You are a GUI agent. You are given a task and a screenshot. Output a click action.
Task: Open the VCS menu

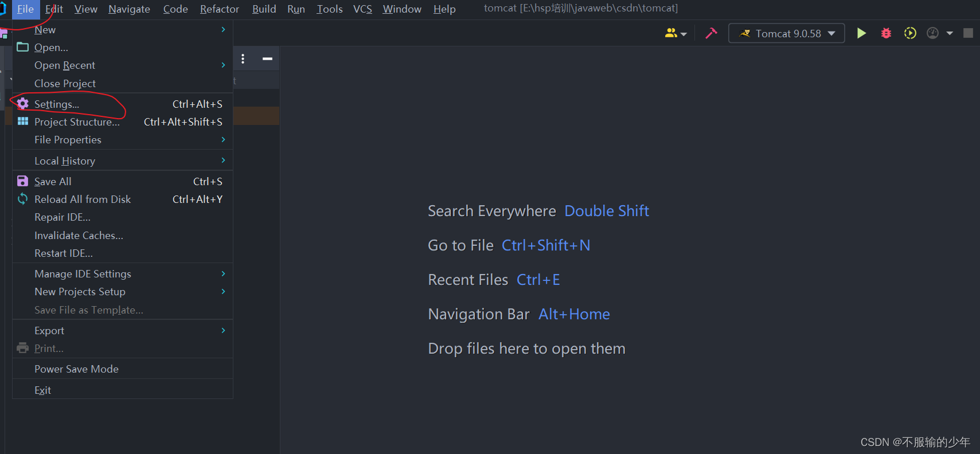[362, 9]
